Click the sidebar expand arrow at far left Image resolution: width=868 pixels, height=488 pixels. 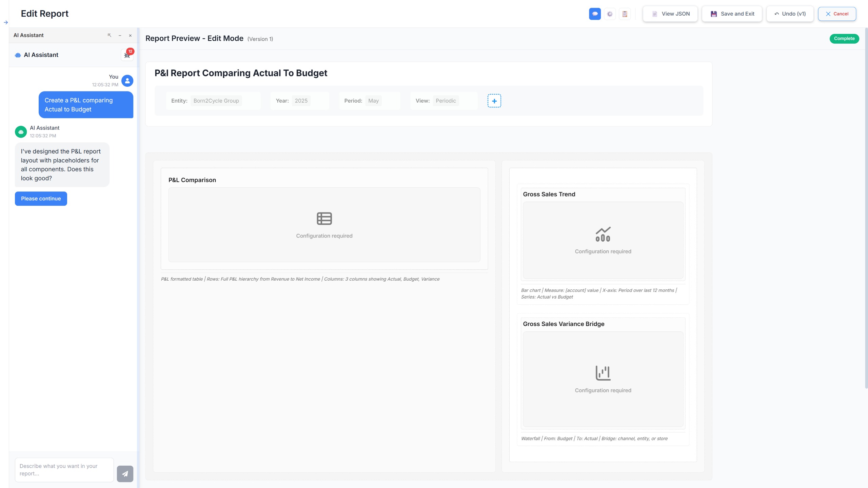point(6,23)
